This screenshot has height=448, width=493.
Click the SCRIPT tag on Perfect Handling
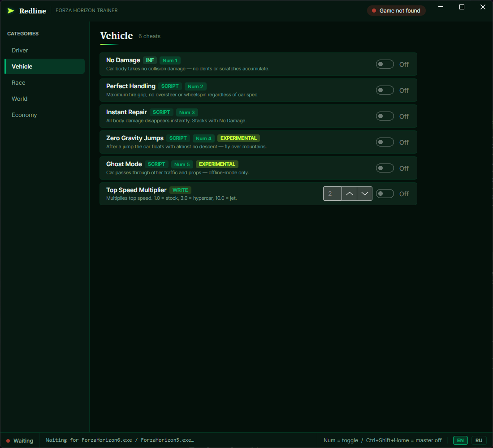click(170, 86)
